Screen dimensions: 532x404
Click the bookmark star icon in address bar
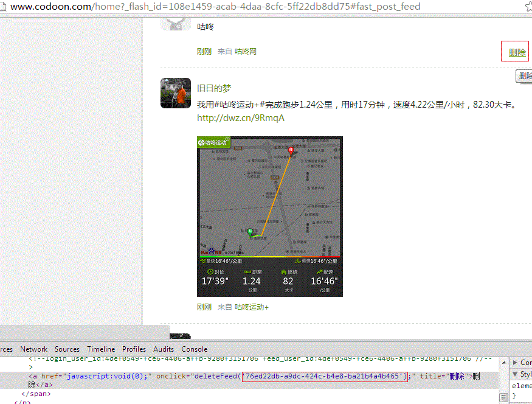(528, 7)
